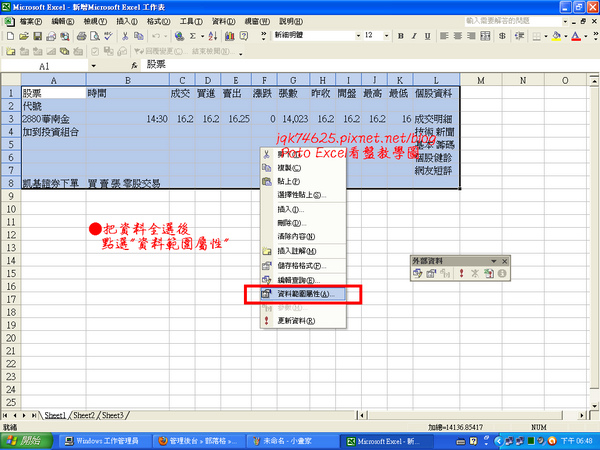Click the Undo arrow icon
600x450 pixels.
click(156, 36)
